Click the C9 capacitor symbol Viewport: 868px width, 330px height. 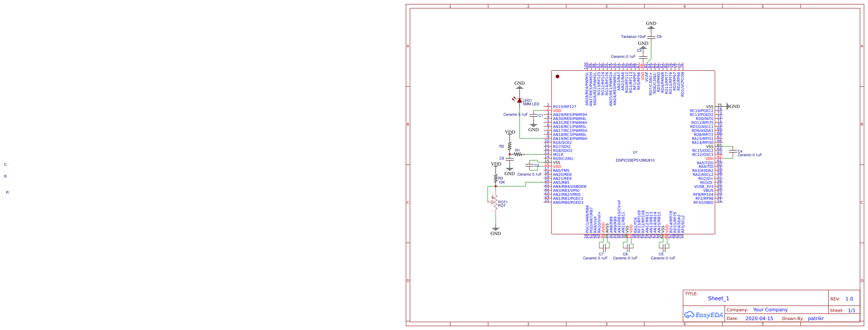click(x=509, y=159)
